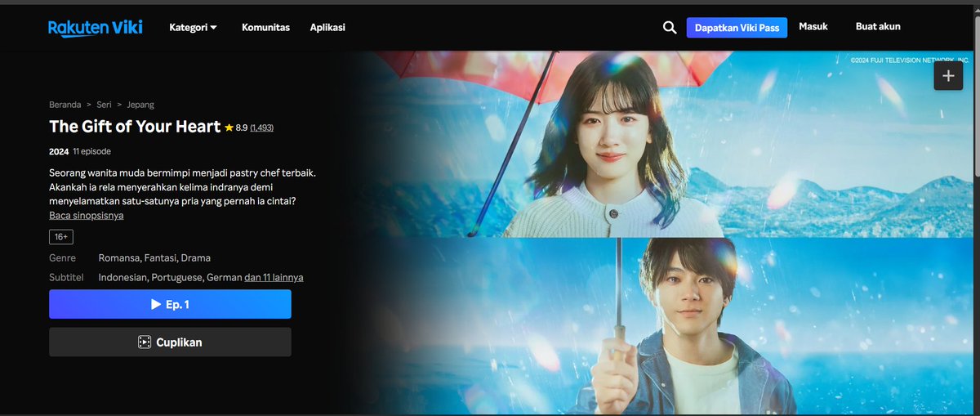
Task: Click the show poster banner image
Action: point(661,233)
